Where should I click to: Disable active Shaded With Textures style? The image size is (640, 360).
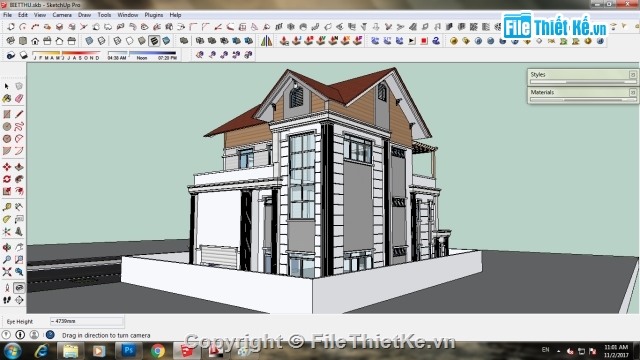tap(154, 41)
